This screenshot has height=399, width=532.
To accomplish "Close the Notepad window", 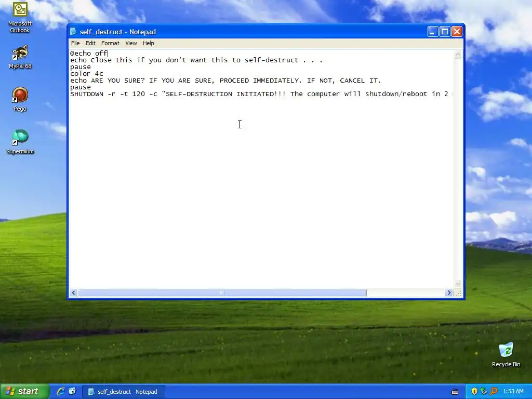I will point(457,32).
